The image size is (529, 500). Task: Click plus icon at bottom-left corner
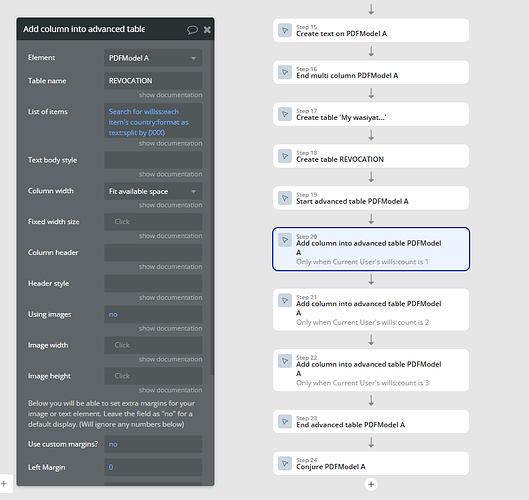(x=4, y=483)
